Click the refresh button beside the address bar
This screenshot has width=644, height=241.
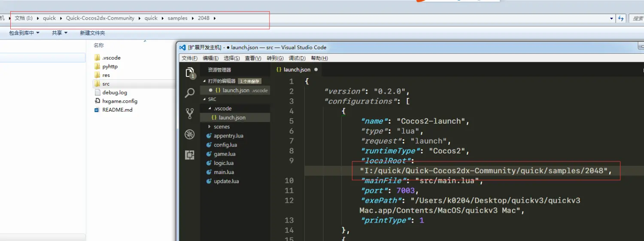click(x=621, y=18)
